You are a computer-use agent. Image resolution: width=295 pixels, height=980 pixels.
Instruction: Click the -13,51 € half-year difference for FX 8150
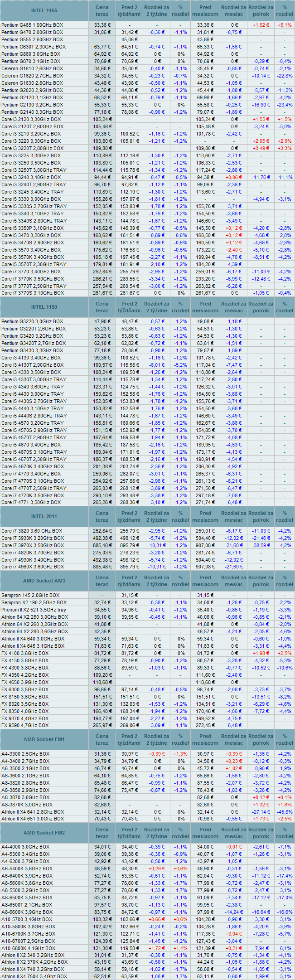(x=261, y=697)
